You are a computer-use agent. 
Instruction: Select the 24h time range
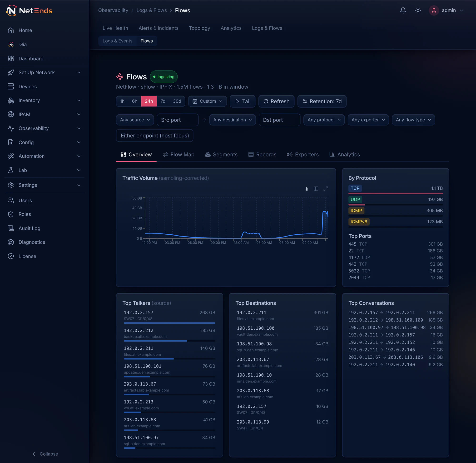click(x=149, y=101)
